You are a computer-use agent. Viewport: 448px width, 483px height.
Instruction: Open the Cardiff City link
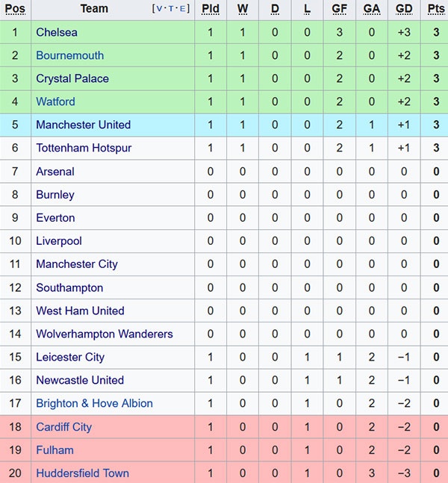64,427
